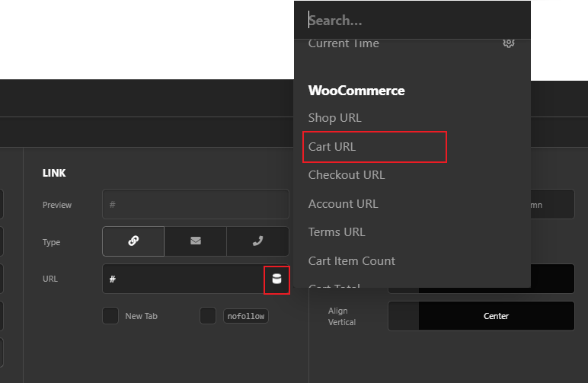Choose Terms URL option
This screenshot has width=588, height=383.
[337, 232]
